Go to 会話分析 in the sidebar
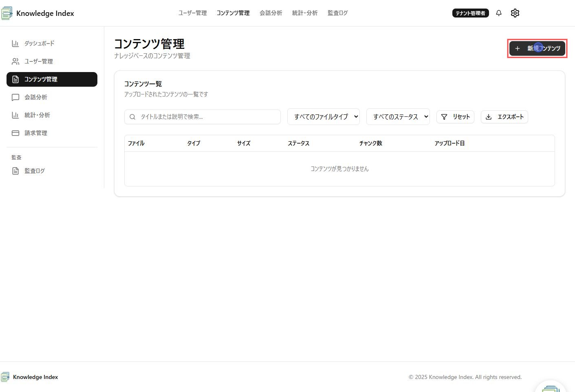575x392 pixels. click(52, 97)
